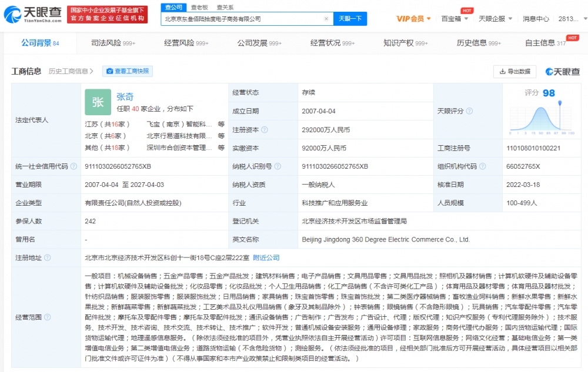Click approval date 2022-03-18
The width and height of the screenshot is (588, 372).
tap(523, 185)
